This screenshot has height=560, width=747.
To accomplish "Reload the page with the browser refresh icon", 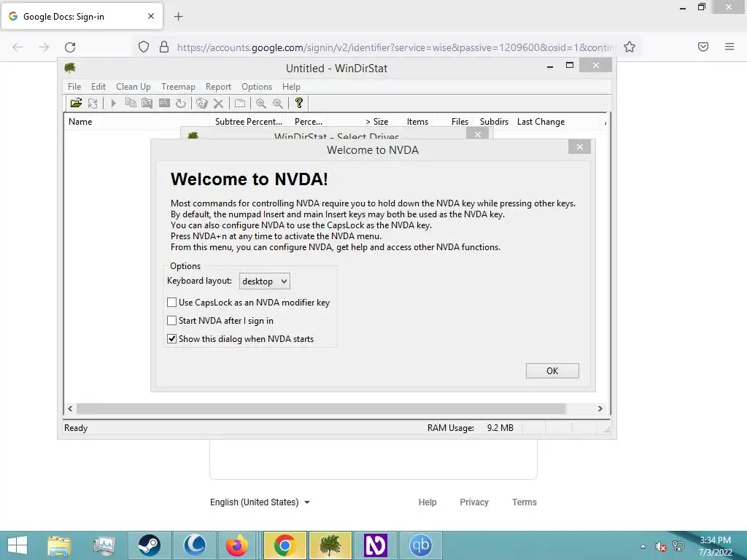I will pyautogui.click(x=70, y=47).
